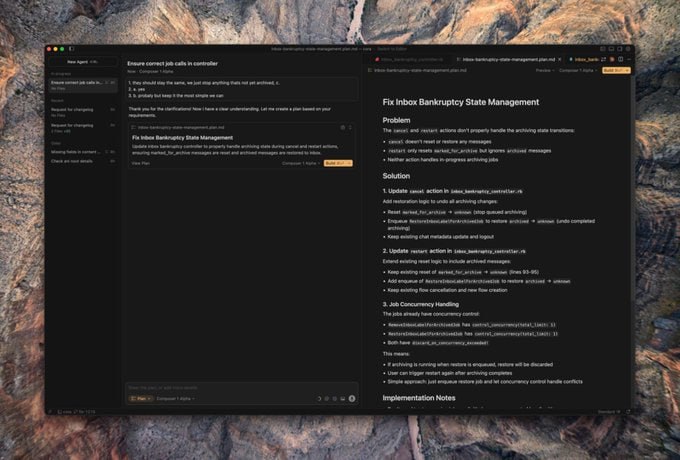Viewport: 680px width, 460px height.
Task: Click the settings icon on the plan card
Action: point(342,127)
